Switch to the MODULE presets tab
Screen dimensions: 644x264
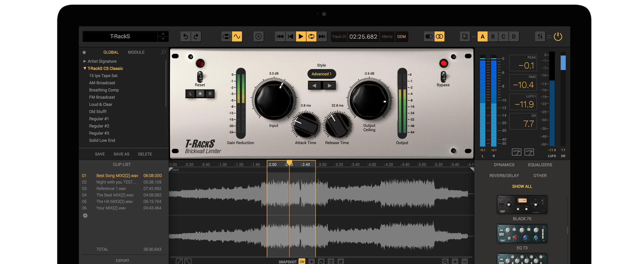click(x=136, y=52)
